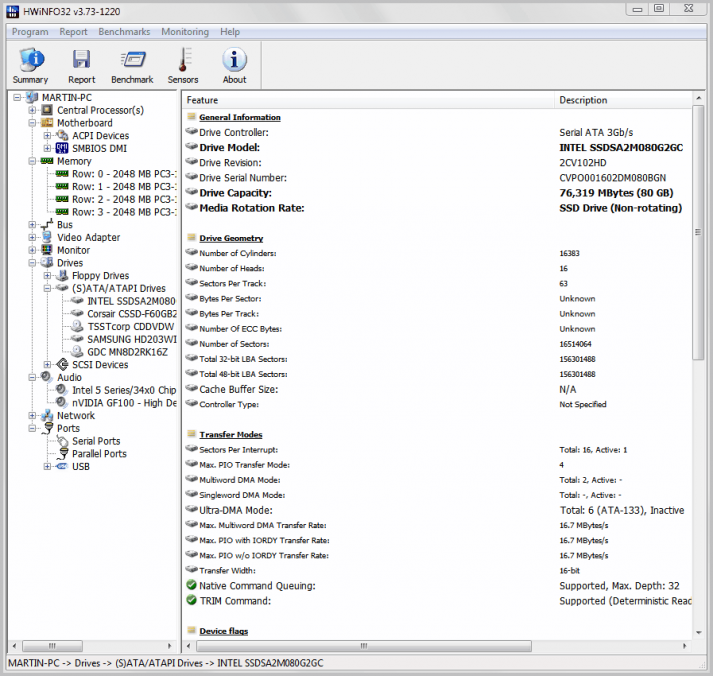Image resolution: width=713 pixels, height=676 pixels.
Task: Open the Help menu
Action: pos(230,32)
